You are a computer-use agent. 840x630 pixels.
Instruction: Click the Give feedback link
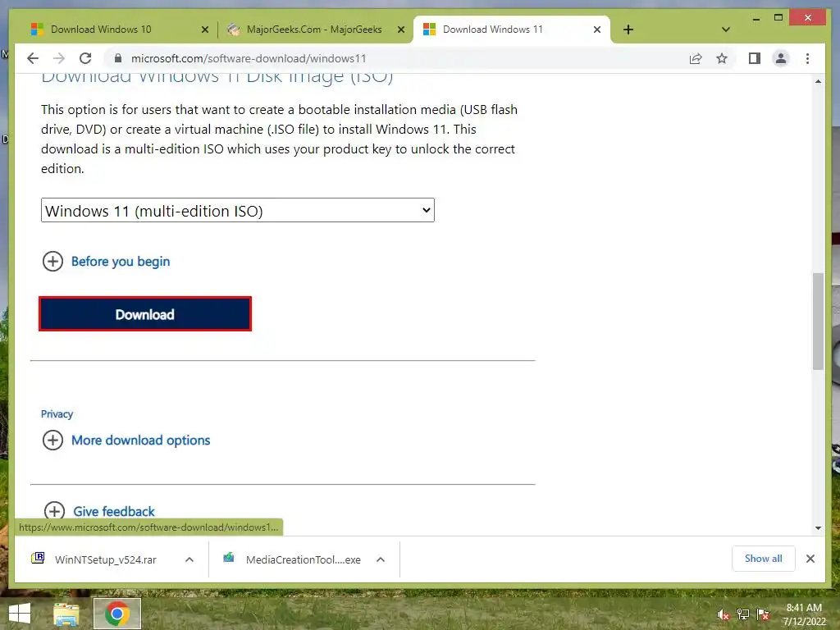coord(114,512)
